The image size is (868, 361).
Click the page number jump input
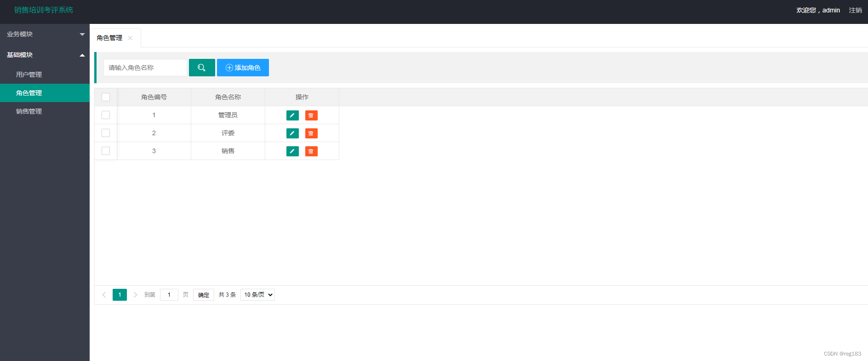(169, 295)
